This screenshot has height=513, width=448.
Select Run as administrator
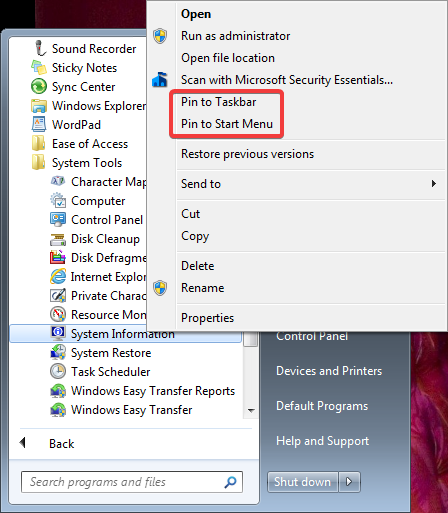tap(235, 36)
